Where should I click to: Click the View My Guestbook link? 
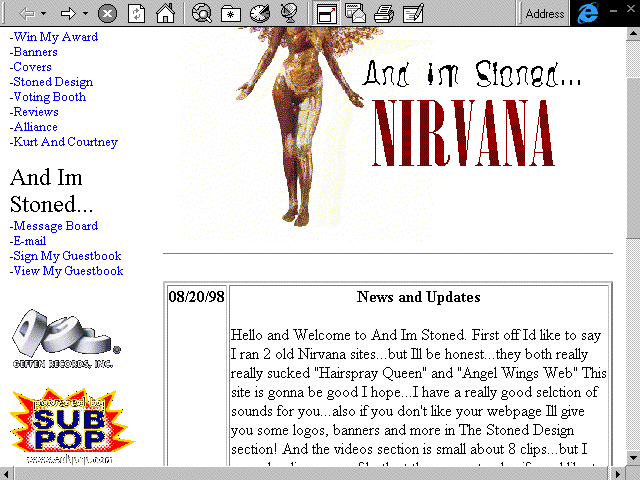point(68,271)
